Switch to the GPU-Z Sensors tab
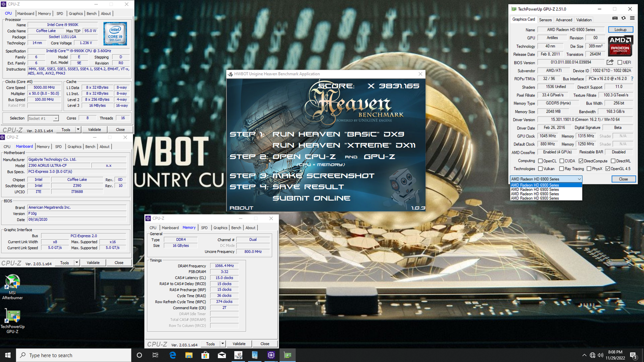The width and height of the screenshot is (644, 362). 545,20
